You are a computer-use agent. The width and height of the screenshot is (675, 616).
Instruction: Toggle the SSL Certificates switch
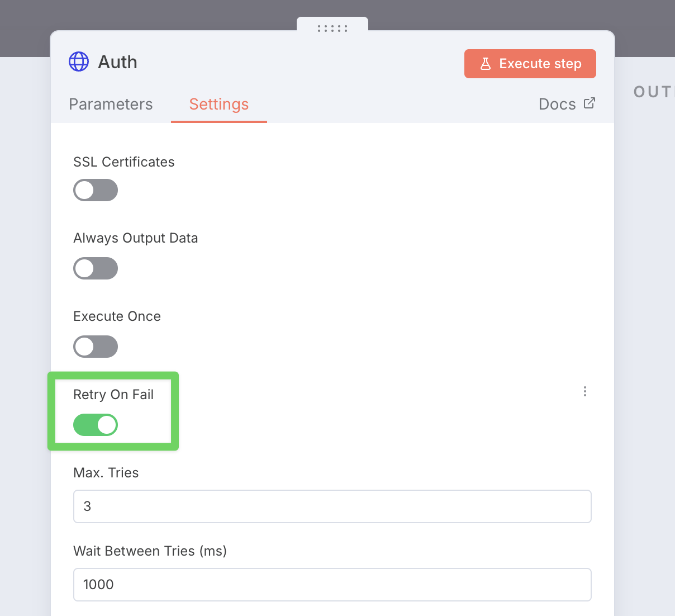click(96, 190)
